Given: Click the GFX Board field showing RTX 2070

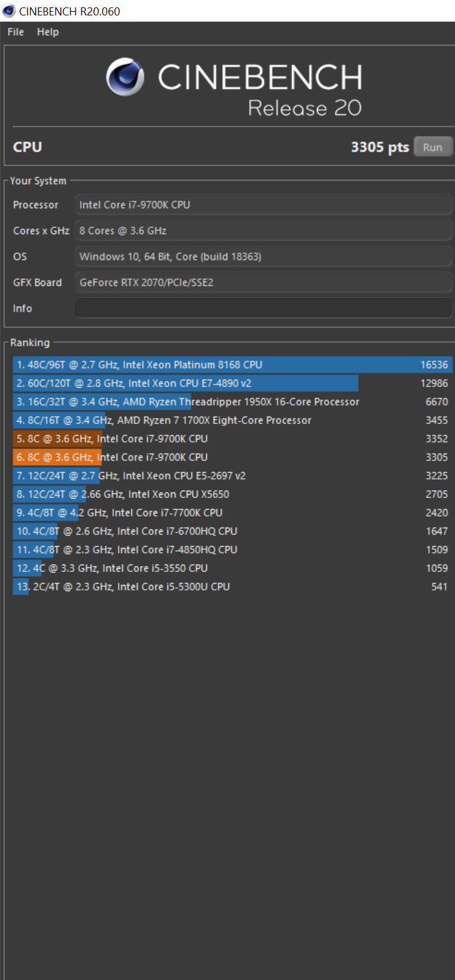Looking at the screenshot, I should 264,282.
